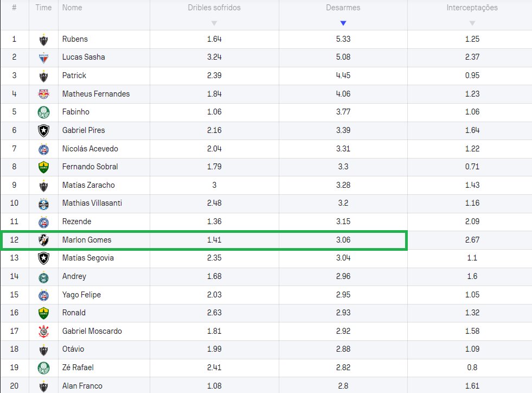This screenshot has height=393, width=532.
Task: Click the # ranking column header
Action: tap(14, 8)
